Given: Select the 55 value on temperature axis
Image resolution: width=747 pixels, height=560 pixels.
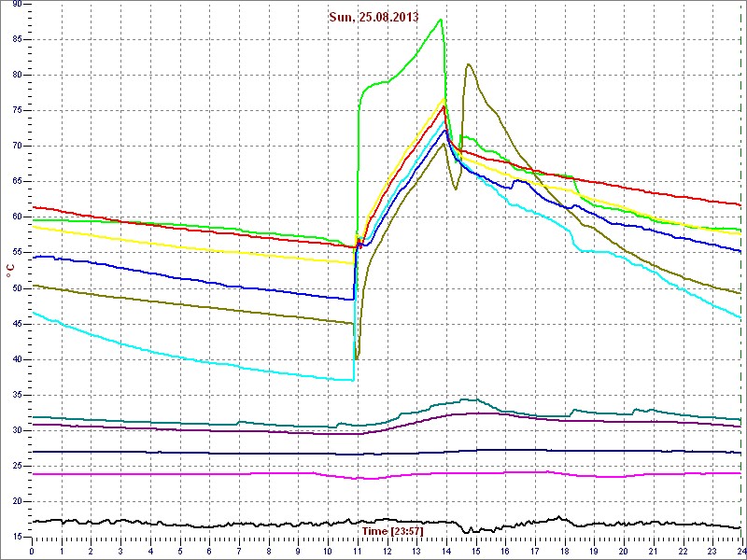Looking at the screenshot, I should tap(17, 253).
